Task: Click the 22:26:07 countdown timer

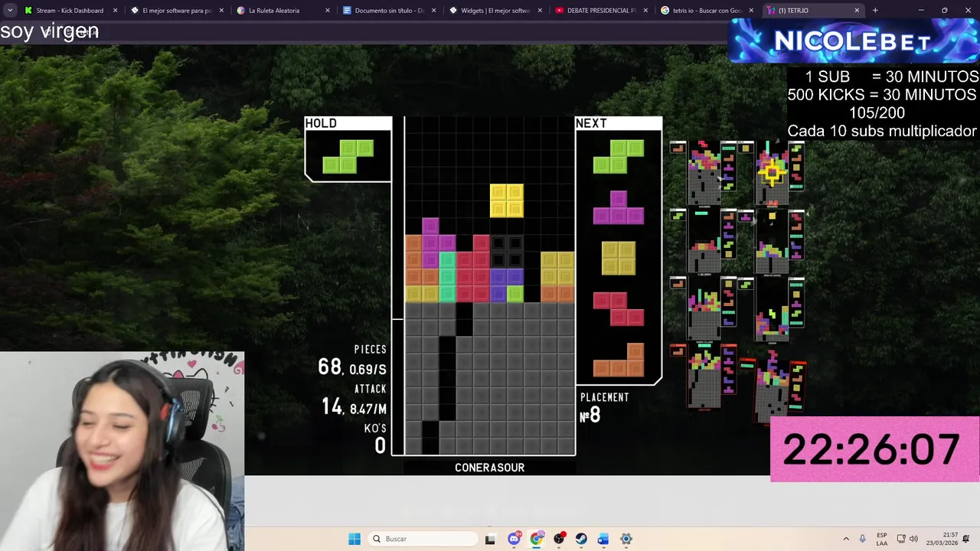Action: [x=874, y=449]
